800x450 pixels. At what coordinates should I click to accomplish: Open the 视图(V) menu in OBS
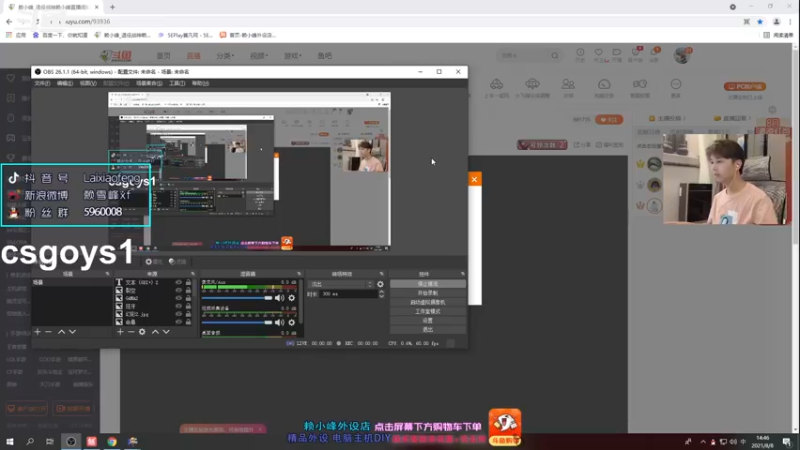coord(88,83)
